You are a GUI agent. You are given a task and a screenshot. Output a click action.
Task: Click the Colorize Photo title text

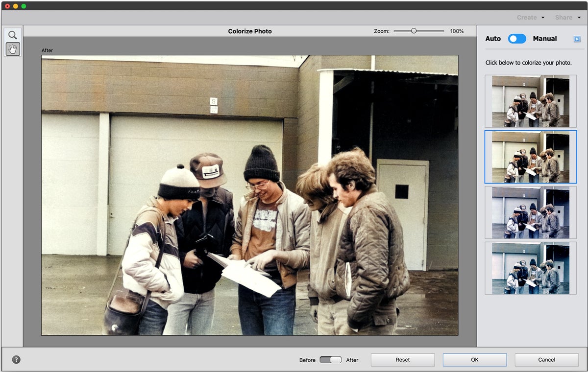250,31
